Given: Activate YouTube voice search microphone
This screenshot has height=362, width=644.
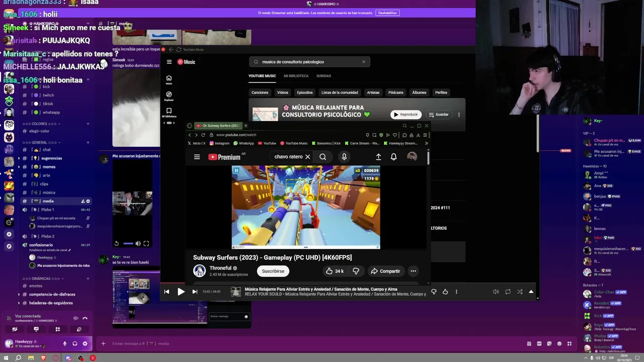Looking at the screenshot, I should (344, 157).
